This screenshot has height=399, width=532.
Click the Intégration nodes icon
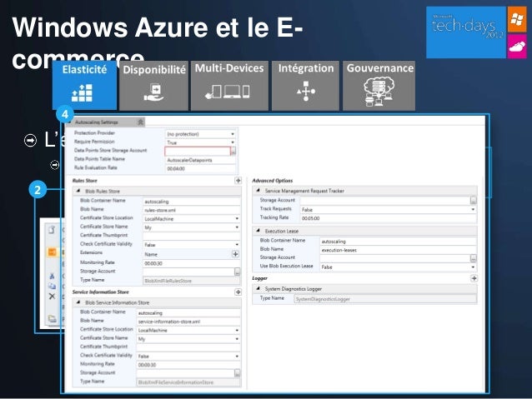[306, 91]
